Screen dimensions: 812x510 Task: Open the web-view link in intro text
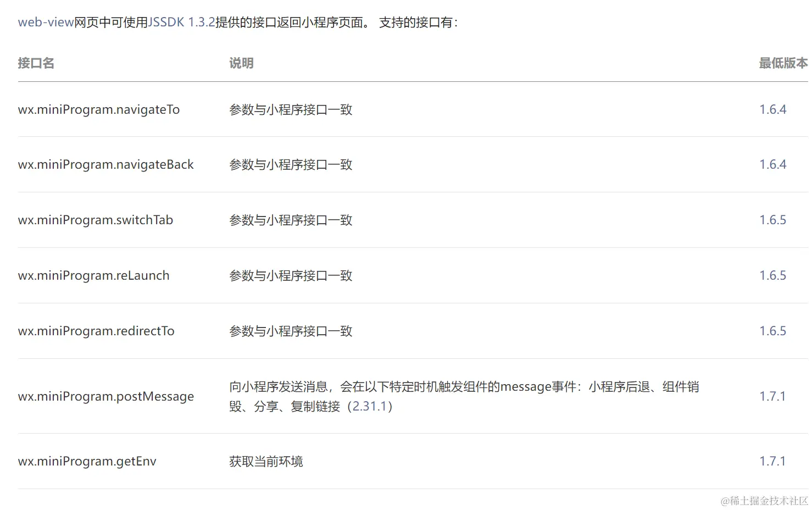tap(46, 23)
